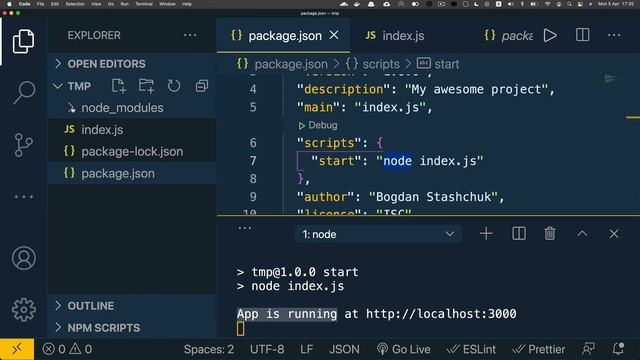Expand the NPM Scripts section
This screenshot has height=360, width=640.
132,328
